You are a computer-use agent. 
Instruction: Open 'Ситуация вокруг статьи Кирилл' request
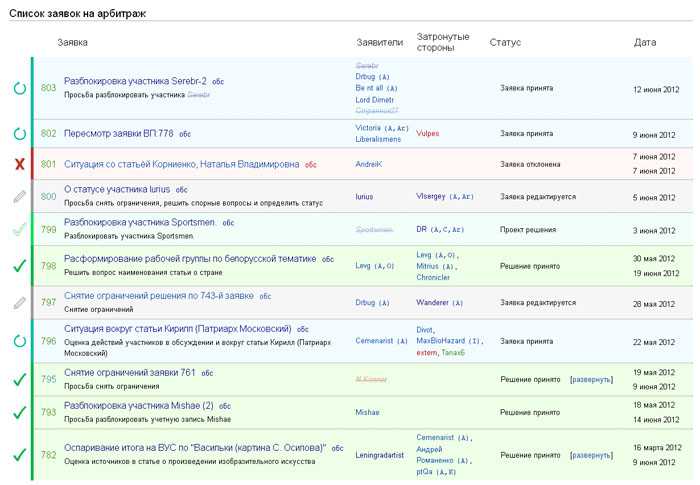[177, 328]
